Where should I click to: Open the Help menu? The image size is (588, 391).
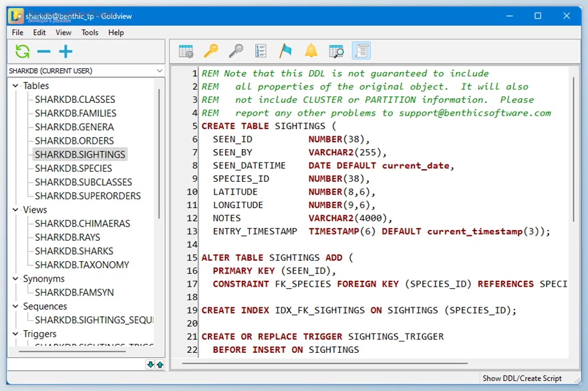[x=116, y=33]
